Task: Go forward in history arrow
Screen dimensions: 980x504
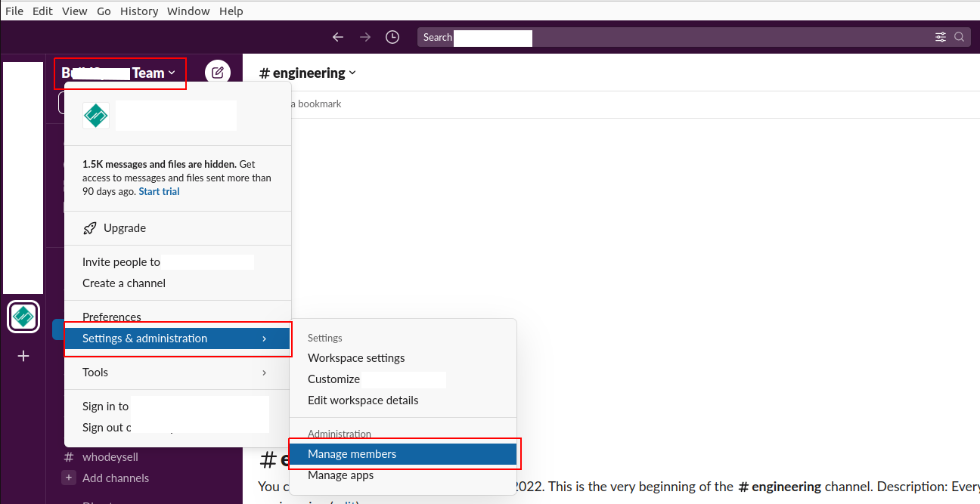Action: 365,37
